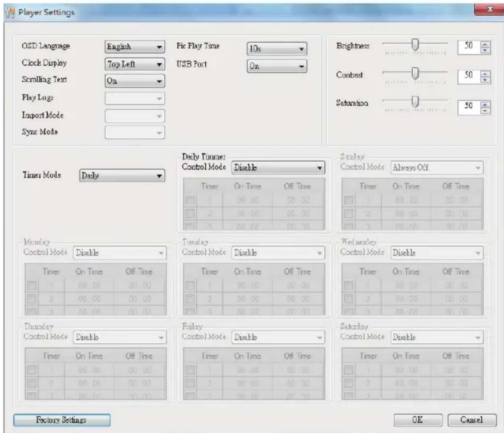504x433 pixels.
Task: Check Timer 1 checkbox under Monday
Action: pos(32,286)
